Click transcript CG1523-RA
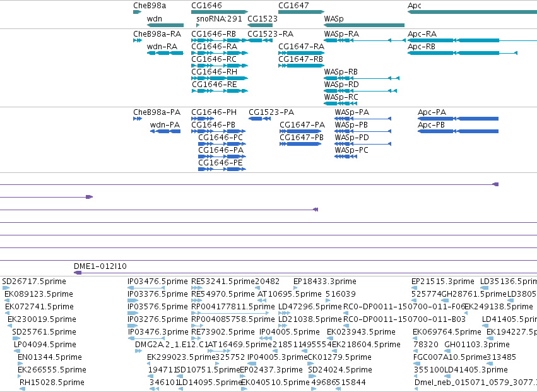Image resolution: width=537 pixels, height=392 pixels. tap(260, 40)
